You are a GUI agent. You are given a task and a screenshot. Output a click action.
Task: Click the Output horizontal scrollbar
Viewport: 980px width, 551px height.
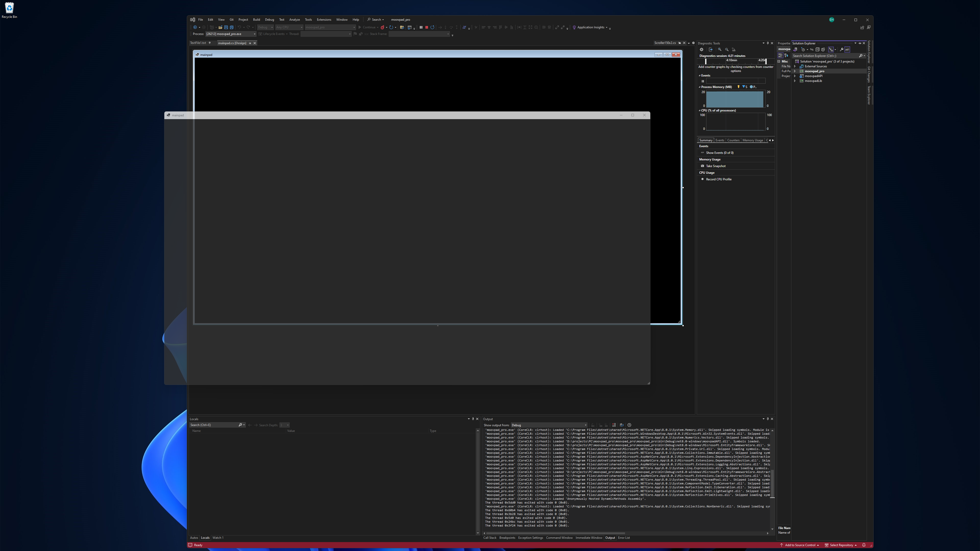pyautogui.click(x=555, y=533)
